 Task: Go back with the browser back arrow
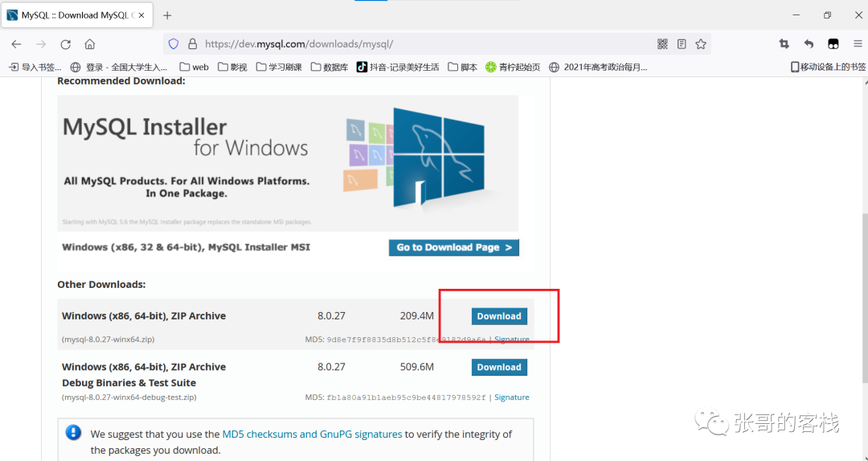16,44
